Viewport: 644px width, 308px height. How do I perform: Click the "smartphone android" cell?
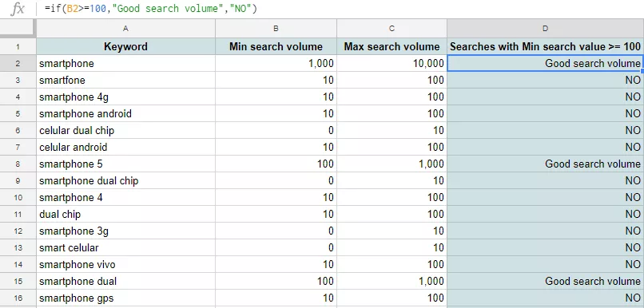[x=125, y=113]
